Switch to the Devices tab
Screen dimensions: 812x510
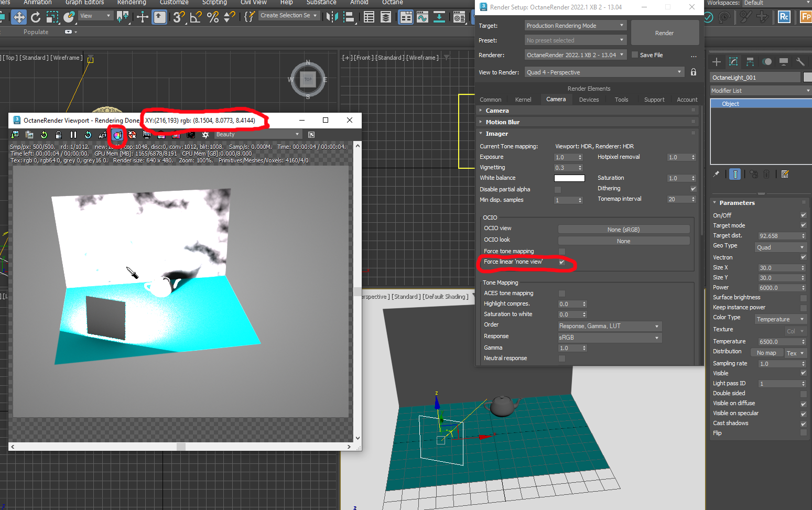click(589, 100)
